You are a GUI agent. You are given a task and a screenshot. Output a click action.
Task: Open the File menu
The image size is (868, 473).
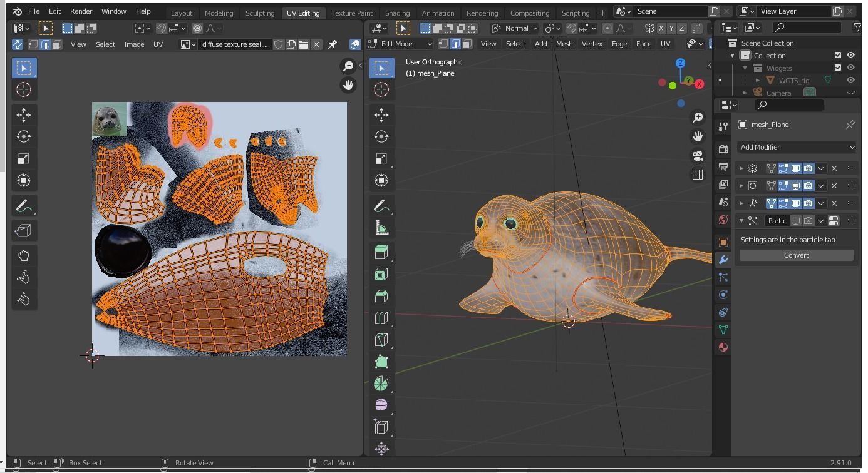pos(34,11)
